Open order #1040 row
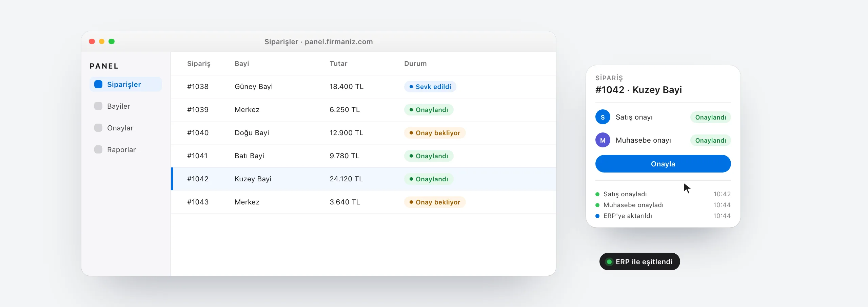 tap(363, 133)
